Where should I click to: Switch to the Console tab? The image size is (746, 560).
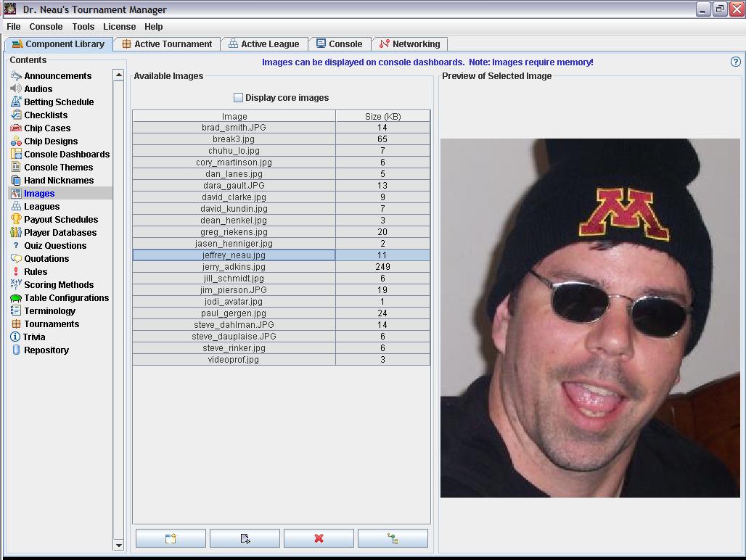[340, 44]
